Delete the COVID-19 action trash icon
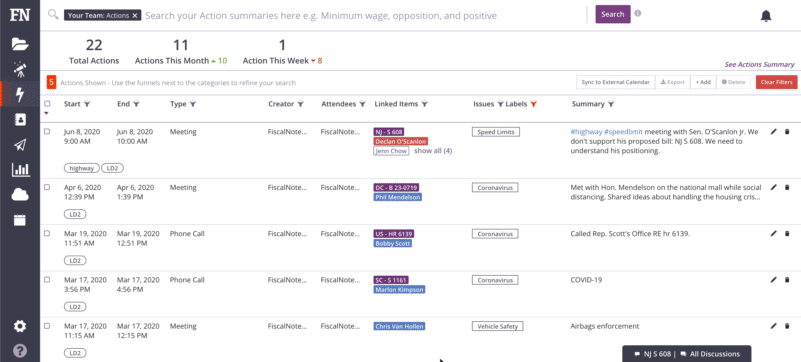The image size is (801, 362). 787,280
